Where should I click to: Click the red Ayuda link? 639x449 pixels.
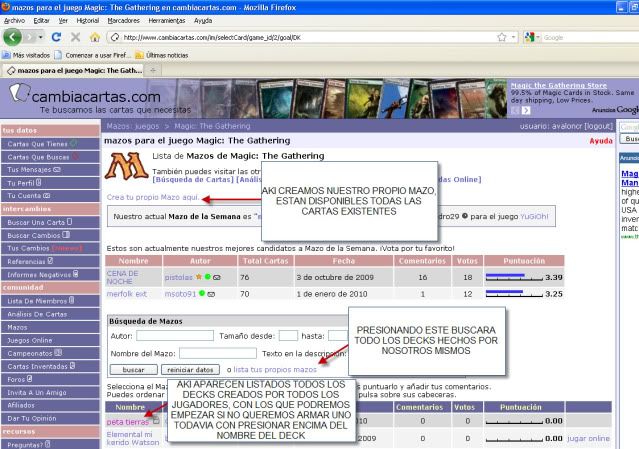tap(601, 141)
